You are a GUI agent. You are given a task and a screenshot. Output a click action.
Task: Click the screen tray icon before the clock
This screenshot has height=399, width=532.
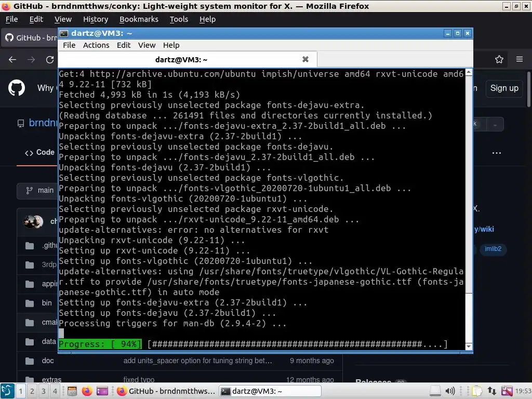[507, 391]
